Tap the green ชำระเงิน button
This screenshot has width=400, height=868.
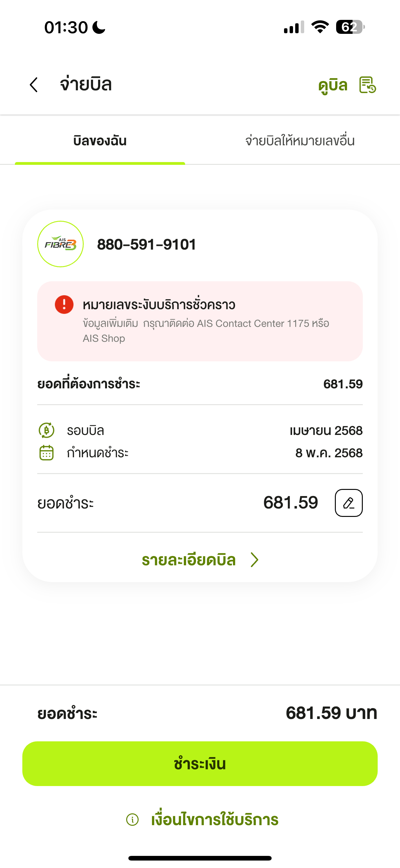[x=200, y=764]
